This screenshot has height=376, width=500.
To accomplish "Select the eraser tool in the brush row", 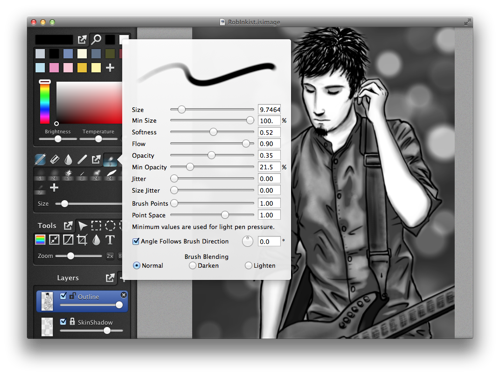I will [x=54, y=160].
